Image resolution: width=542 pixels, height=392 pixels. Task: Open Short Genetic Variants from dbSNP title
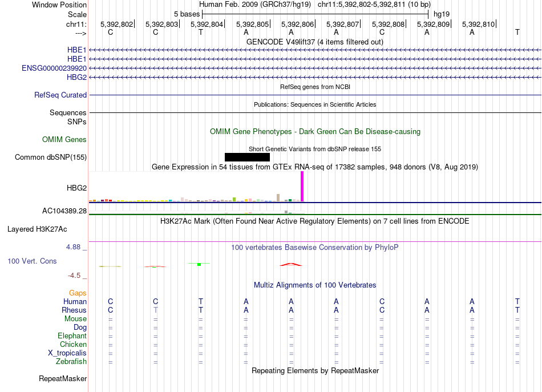click(x=315, y=149)
